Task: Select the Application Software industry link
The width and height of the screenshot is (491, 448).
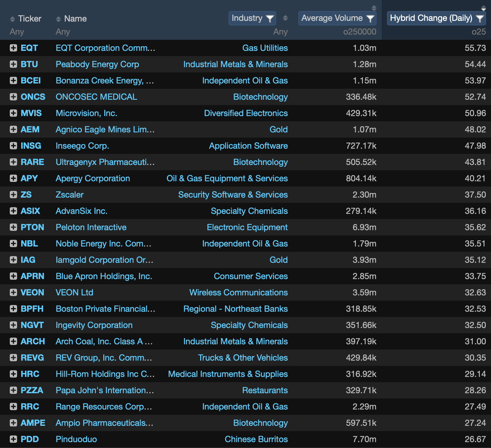Action: pyautogui.click(x=248, y=146)
